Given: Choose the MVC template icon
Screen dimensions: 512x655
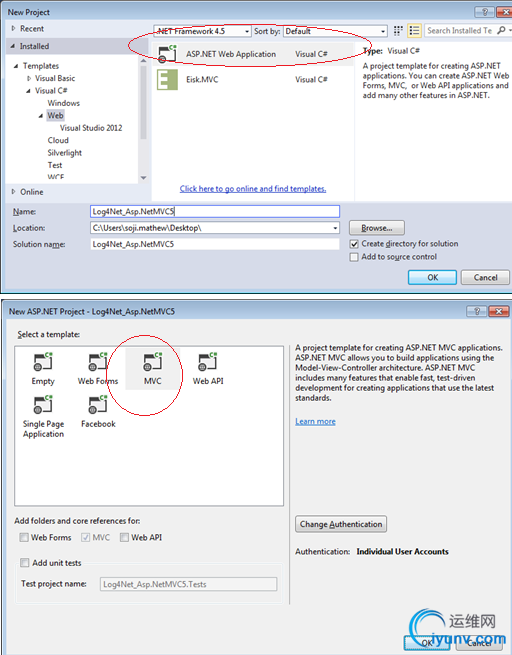Looking at the screenshot, I should 153,362.
